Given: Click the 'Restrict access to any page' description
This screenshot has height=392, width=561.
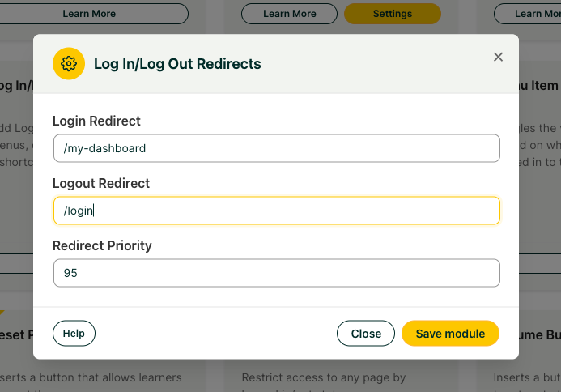Looking at the screenshot, I should pyautogui.click(x=324, y=377).
